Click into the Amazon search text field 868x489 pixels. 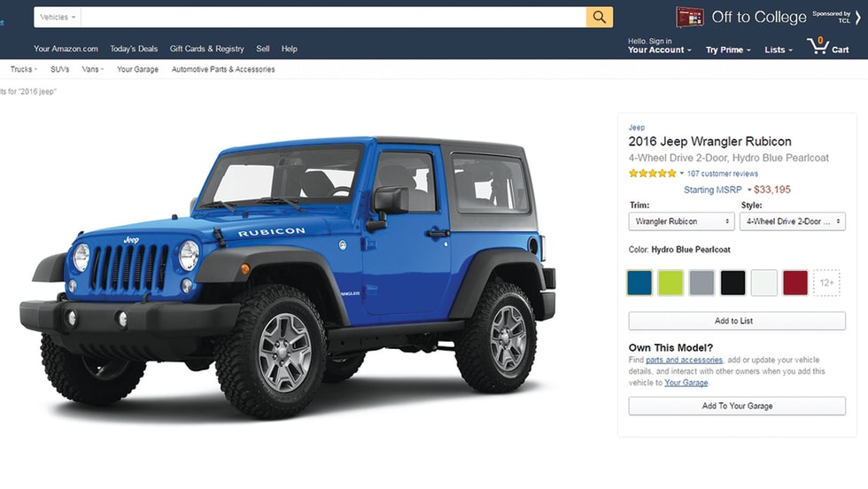coord(333,17)
